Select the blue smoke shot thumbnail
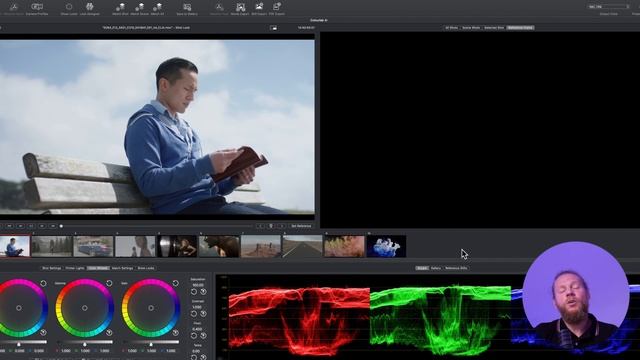The height and width of the screenshot is (360, 640). click(387, 246)
